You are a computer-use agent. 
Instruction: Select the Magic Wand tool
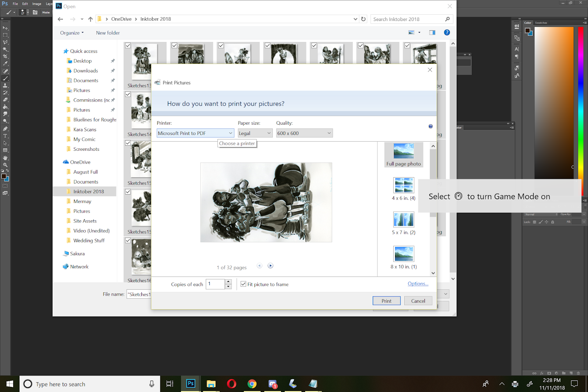(5, 49)
